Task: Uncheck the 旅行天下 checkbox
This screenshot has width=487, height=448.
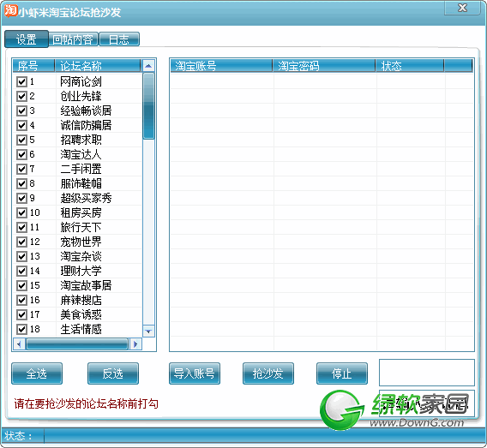Action: click(x=21, y=227)
